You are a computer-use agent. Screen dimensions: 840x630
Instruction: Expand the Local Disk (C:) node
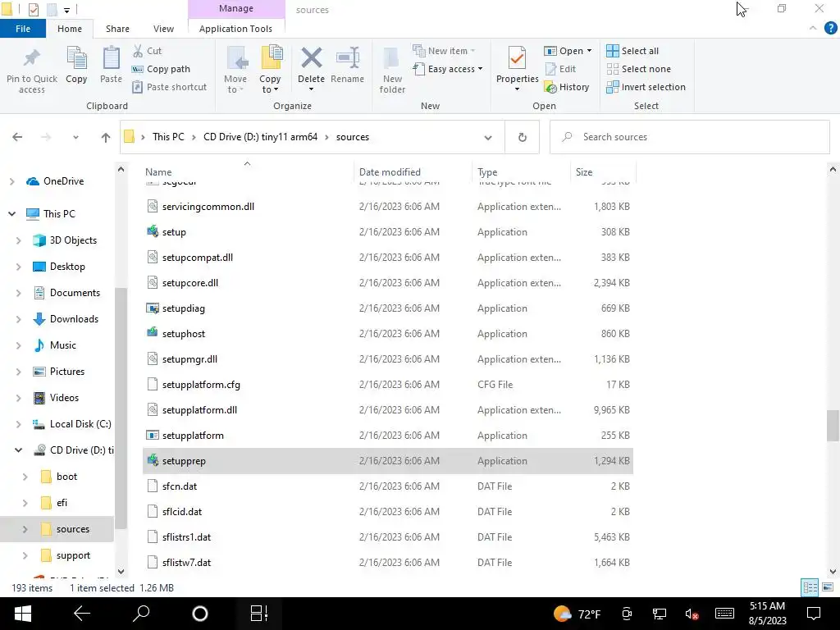(19, 424)
